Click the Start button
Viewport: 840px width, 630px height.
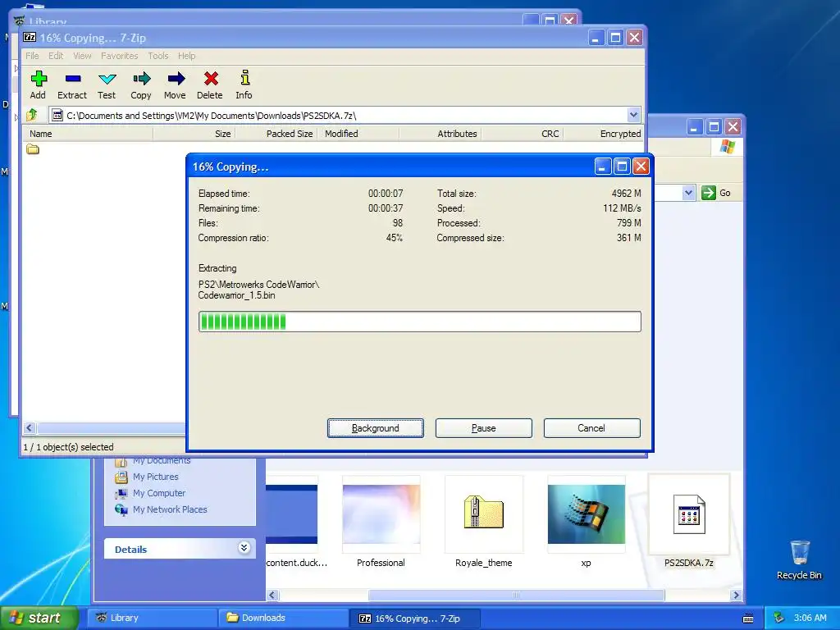click(x=39, y=618)
